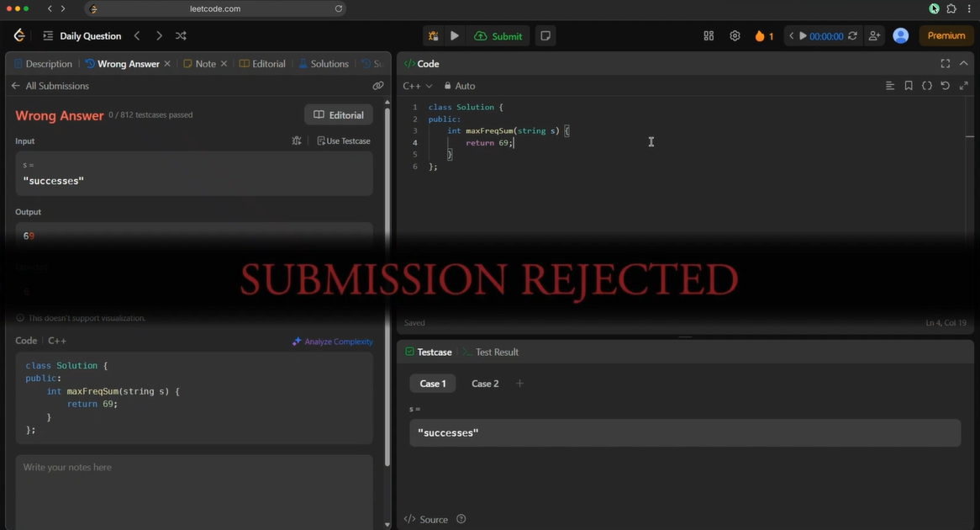Click the Run code play button

(455, 36)
